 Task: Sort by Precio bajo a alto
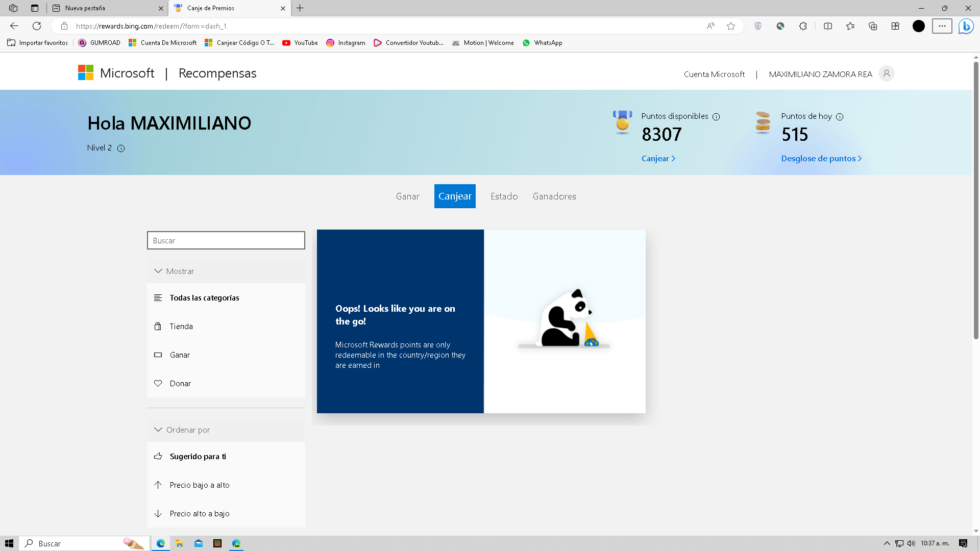point(226,485)
